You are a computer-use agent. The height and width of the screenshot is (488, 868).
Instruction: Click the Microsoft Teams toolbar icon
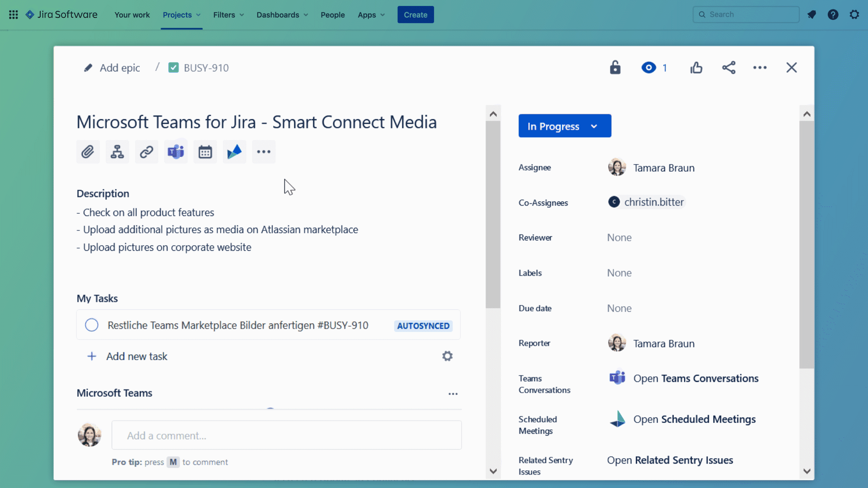tap(176, 152)
